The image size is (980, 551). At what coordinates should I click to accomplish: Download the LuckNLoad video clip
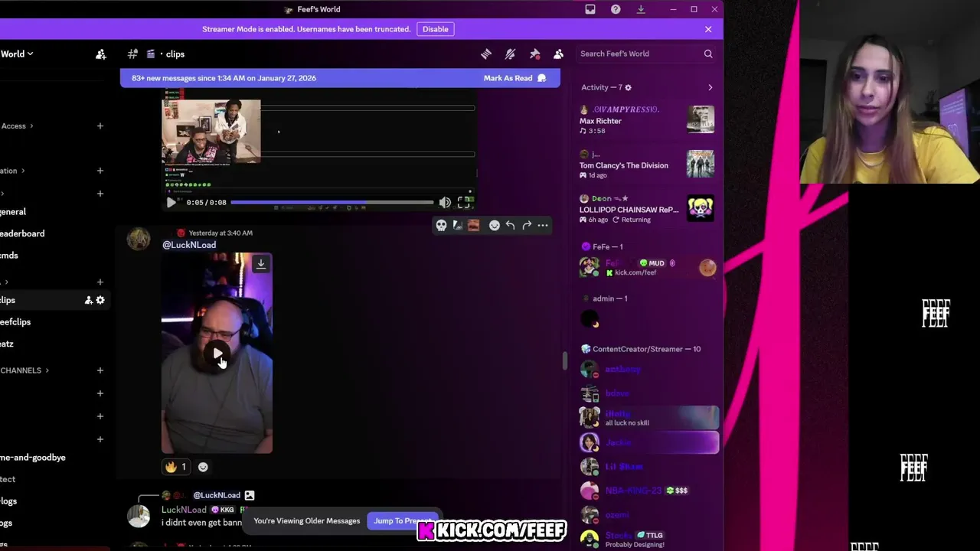click(x=261, y=264)
